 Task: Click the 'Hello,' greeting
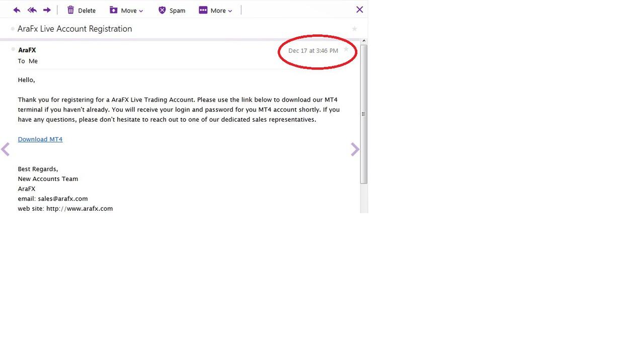click(x=26, y=80)
